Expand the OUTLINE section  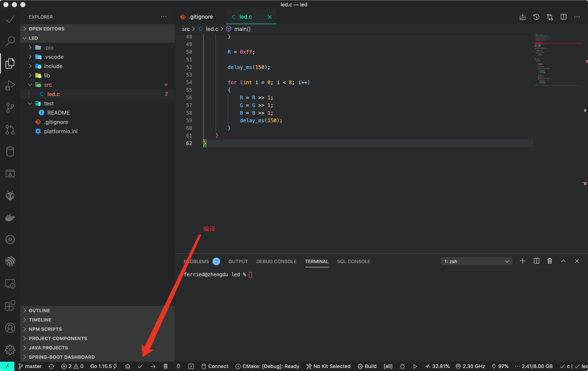(97, 310)
